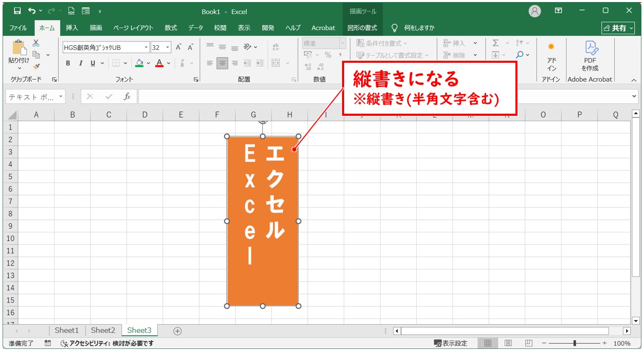Toggle Italic formatting
Screen dimensions: 644x352
(80, 63)
